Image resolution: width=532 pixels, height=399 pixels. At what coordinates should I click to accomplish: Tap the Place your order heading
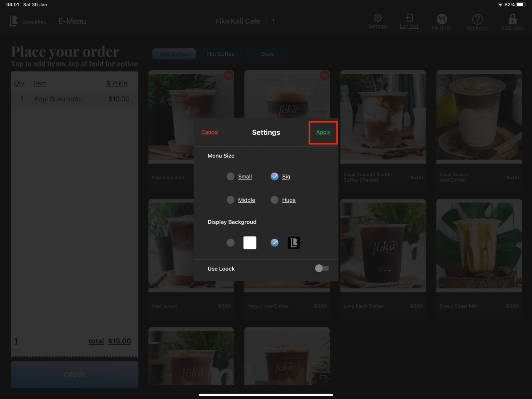tap(65, 52)
